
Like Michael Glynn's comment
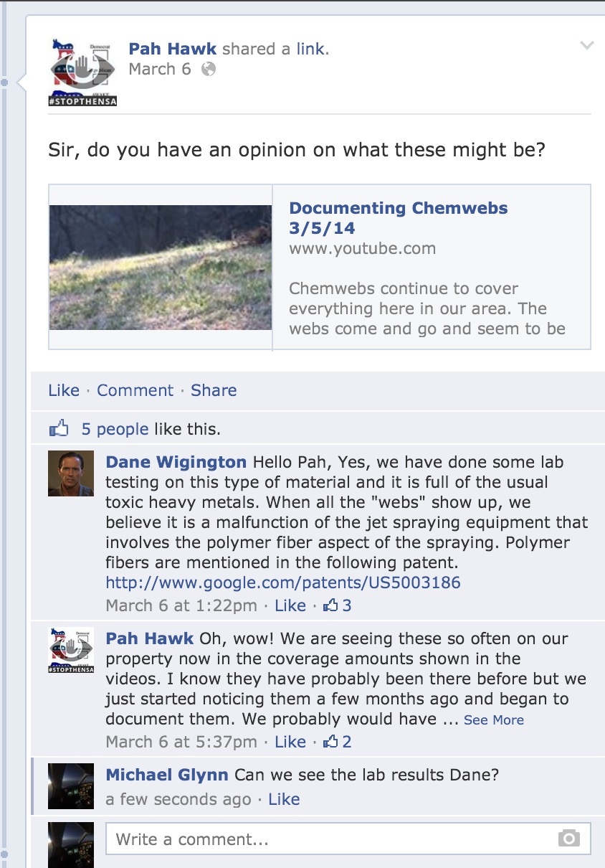[x=284, y=799]
